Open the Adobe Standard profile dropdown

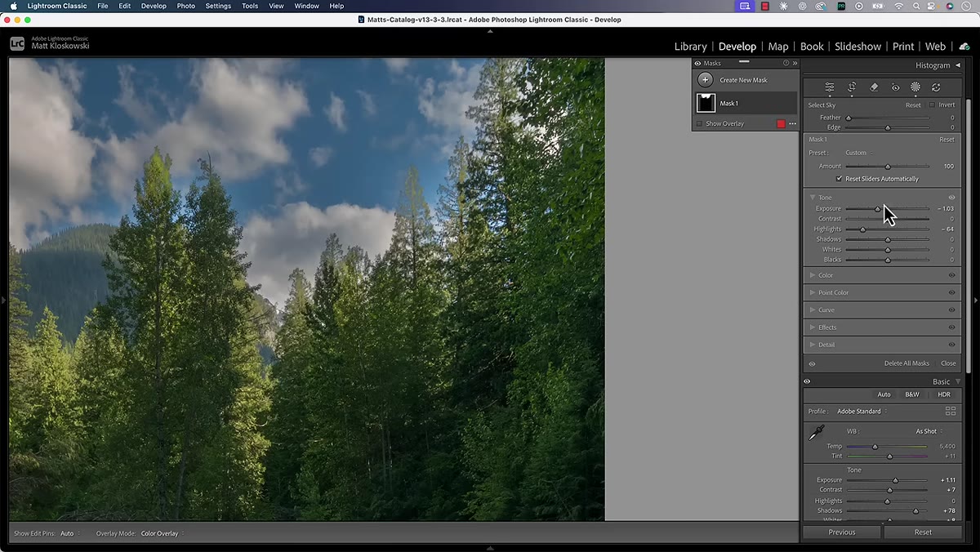(862, 412)
